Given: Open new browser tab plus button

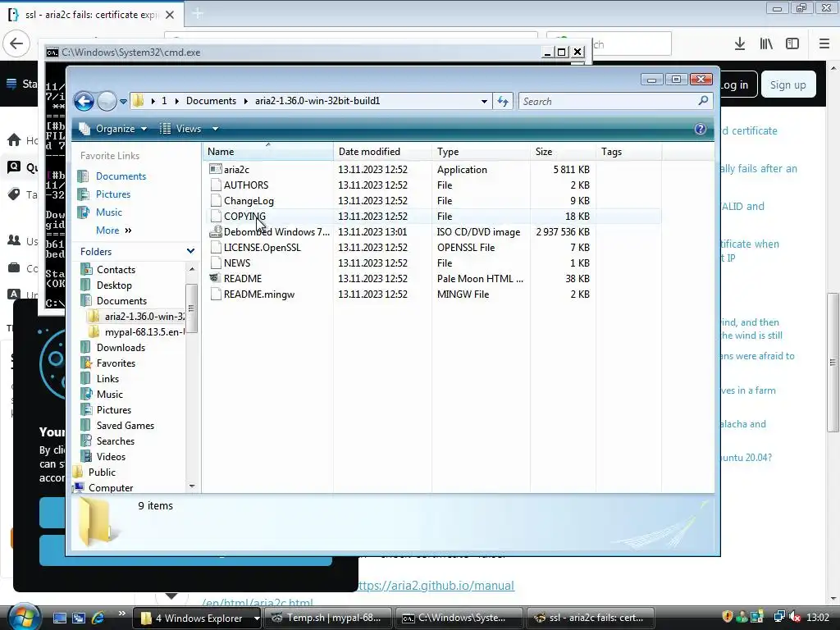Looking at the screenshot, I should click(x=197, y=13).
